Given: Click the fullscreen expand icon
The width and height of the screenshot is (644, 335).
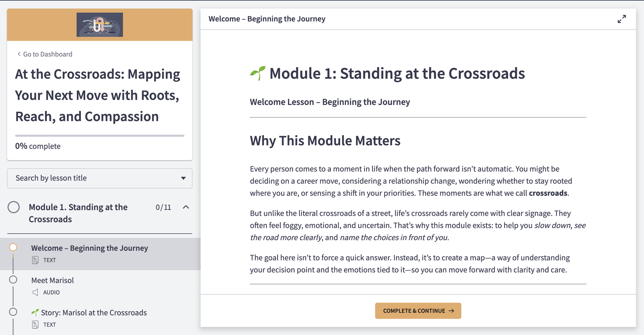Looking at the screenshot, I should [622, 19].
